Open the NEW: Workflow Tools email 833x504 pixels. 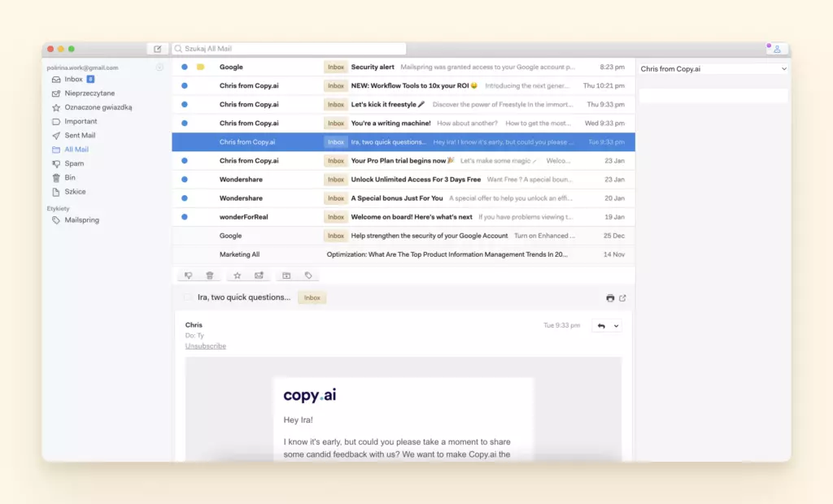coord(403,85)
